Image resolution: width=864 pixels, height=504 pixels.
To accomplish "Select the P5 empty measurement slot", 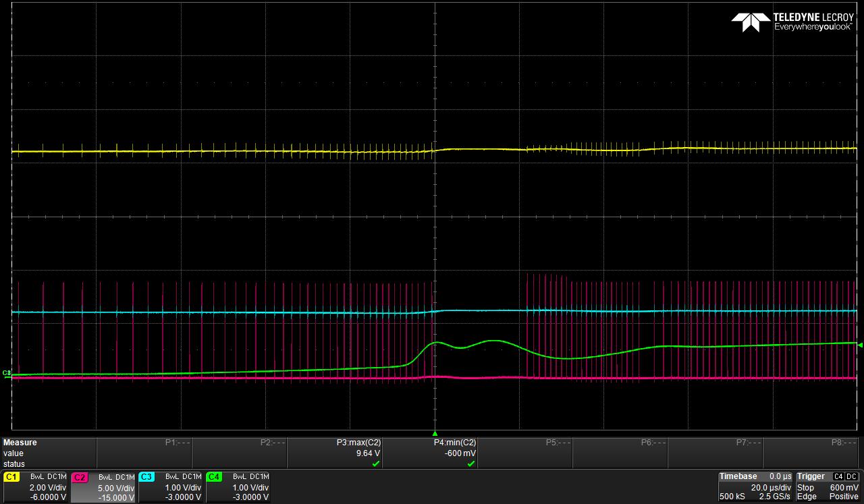I will [x=525, y=453].
